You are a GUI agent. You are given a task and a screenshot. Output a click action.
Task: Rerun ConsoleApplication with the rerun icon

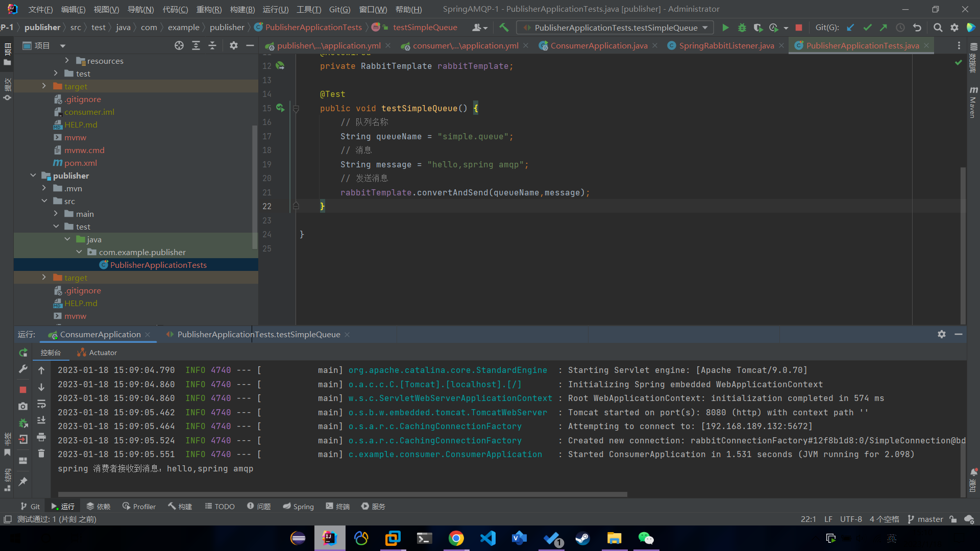(x=23, y=353)
